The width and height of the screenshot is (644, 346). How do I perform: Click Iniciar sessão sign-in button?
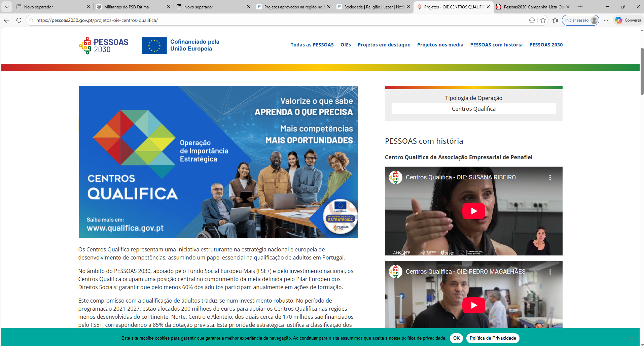point(580,20)
